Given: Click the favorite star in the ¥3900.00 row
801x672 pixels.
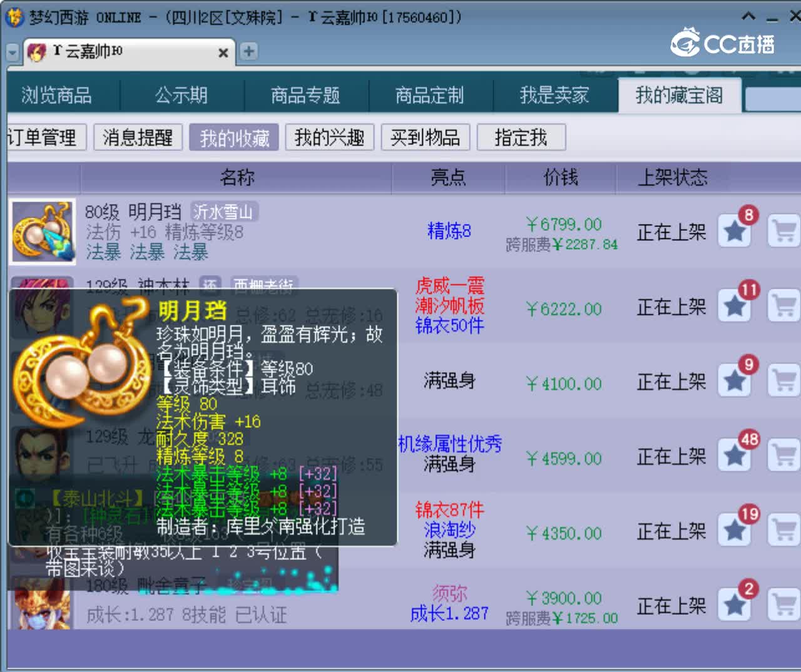Looking at the screenshot, I should click(x=734, y=606).
